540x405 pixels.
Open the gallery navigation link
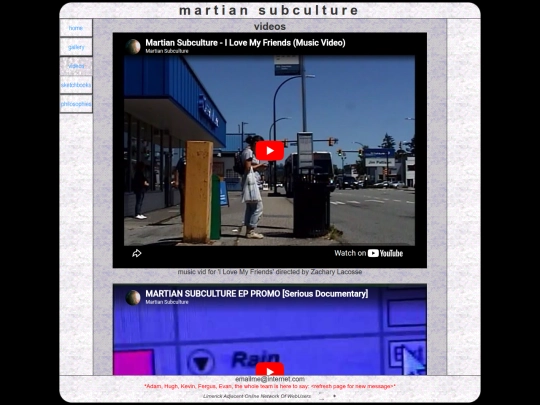(76, 47)
